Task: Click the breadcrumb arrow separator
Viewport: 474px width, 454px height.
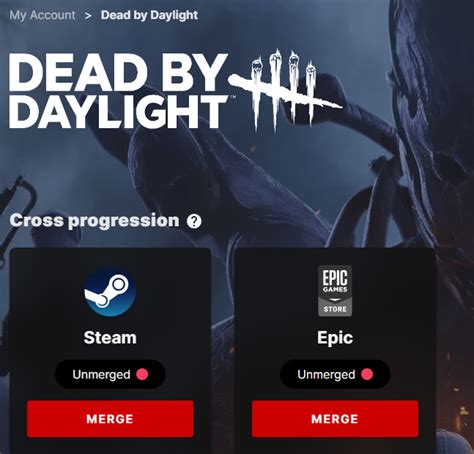Action: tap(88, 16)
